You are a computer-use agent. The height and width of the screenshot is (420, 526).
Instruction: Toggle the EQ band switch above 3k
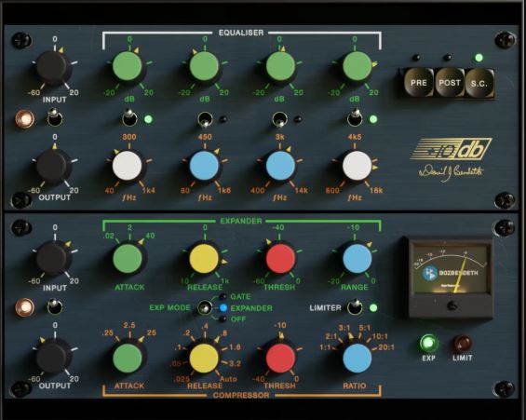tap(279, 120)
